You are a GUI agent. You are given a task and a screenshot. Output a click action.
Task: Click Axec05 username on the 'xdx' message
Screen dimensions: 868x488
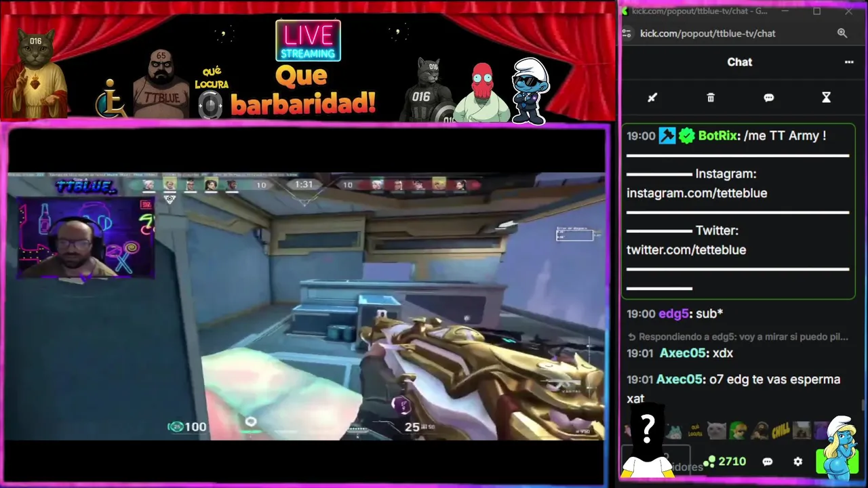pyautogui.click(x=682, y=353)
